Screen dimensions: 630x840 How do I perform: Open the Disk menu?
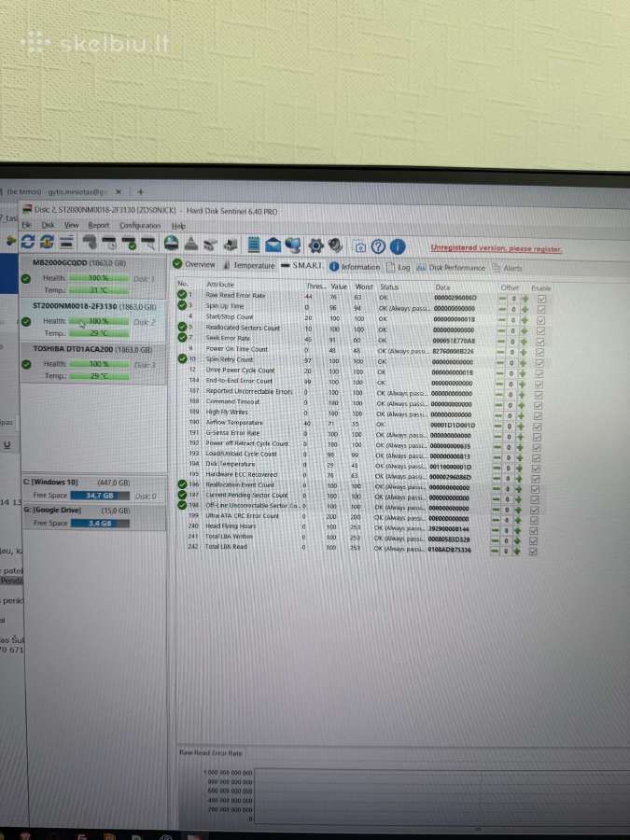tap(48, 225)
